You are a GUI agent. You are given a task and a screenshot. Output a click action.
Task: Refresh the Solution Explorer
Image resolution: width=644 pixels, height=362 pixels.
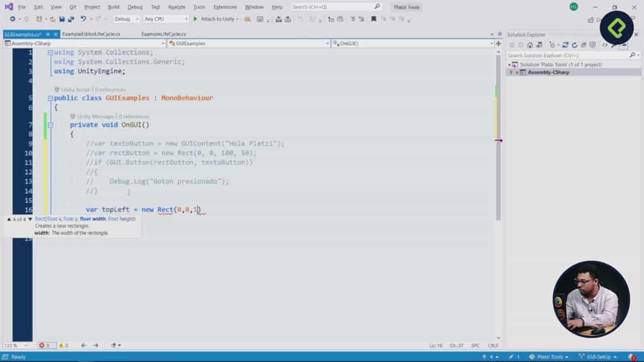click(575, 43)
